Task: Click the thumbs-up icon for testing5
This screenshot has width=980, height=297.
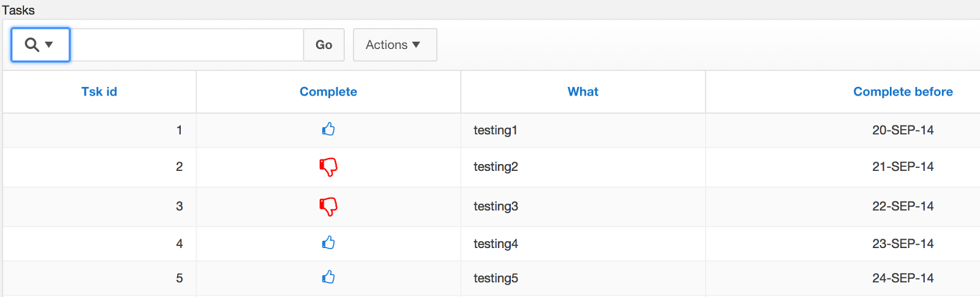Action: [x=328, y=277]
